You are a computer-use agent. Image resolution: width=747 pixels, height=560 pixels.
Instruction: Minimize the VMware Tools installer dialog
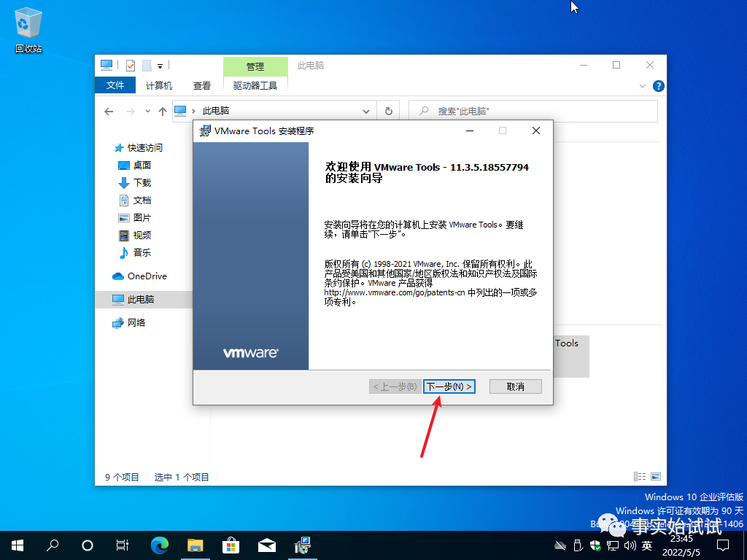(x=470, y=131)
